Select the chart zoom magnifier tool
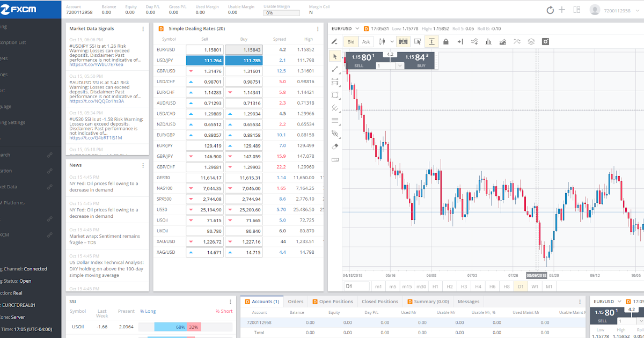644x338 pixels. tap(335, 133)
